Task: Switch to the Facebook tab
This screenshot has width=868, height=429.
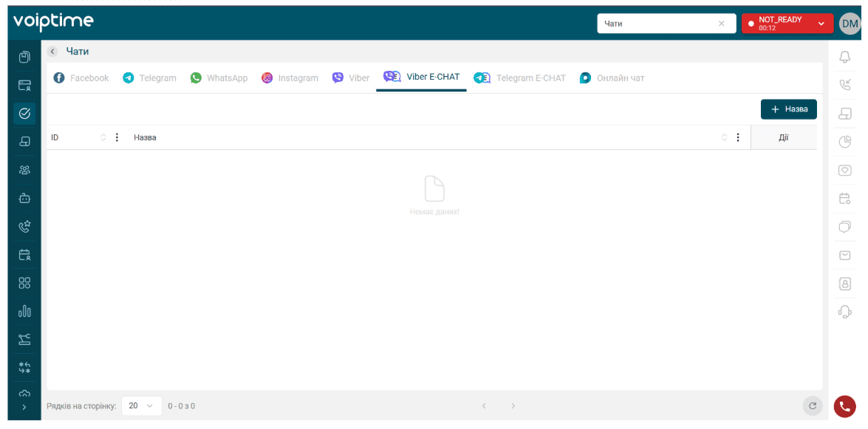Action: click(x=81, y=78)
